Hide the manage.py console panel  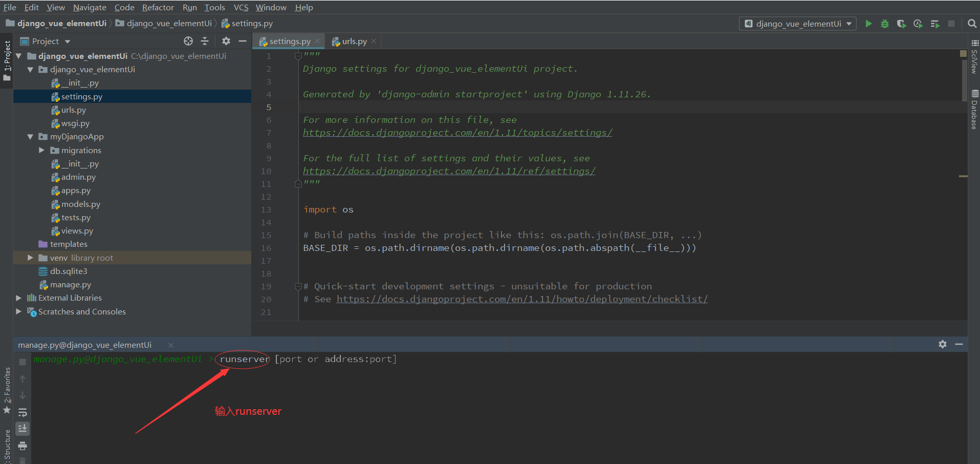tap(959, 344)
